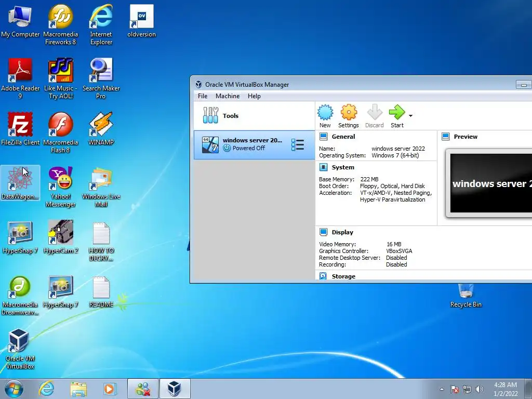Select the windows server 2022 VM entry
Image resolution: width=532 pixels, height=399 pixels.
tap(254, 145)
